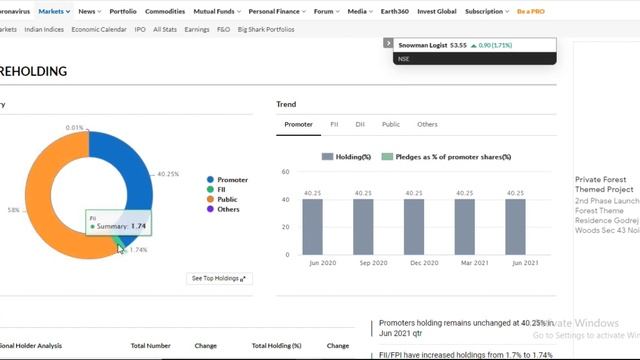Toggle Others legend entry
640x360 pixels.
click(x=223, y=209)
